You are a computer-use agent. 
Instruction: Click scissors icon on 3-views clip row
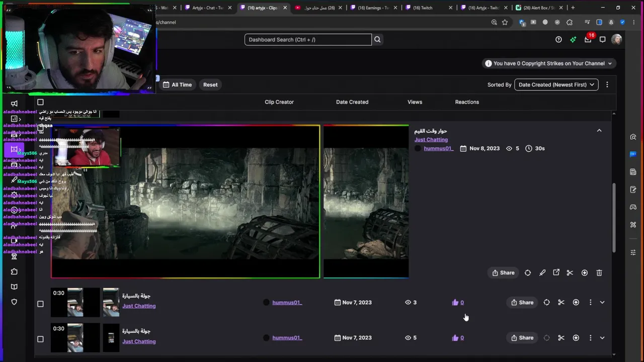(561, 302)
